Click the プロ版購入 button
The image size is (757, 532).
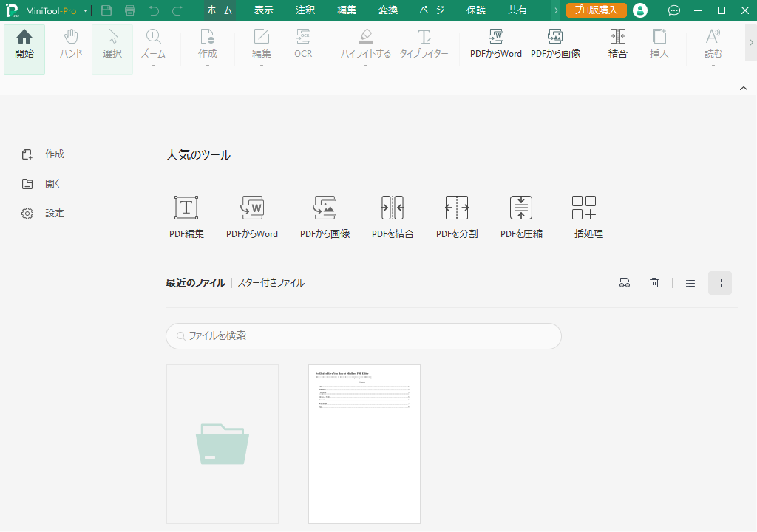coord(597,10)
